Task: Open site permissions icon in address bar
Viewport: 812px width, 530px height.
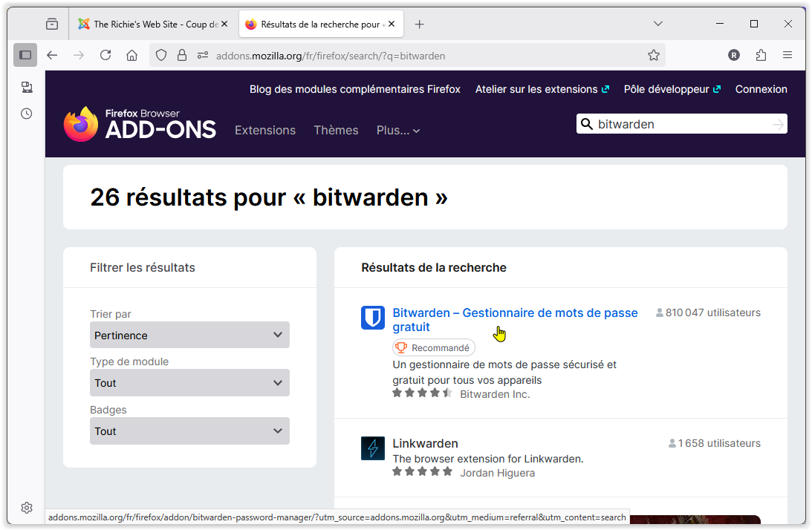Action: click(x=203, y=56)
